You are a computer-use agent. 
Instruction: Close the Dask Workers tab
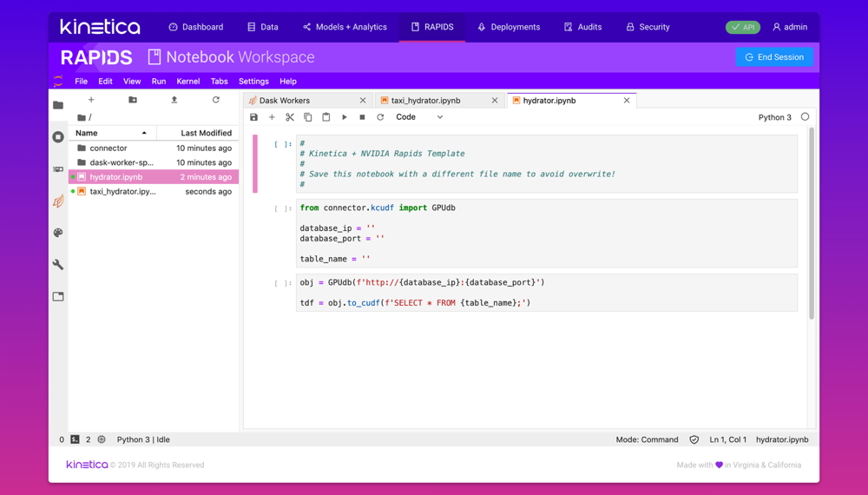click(x=363, y=100)
